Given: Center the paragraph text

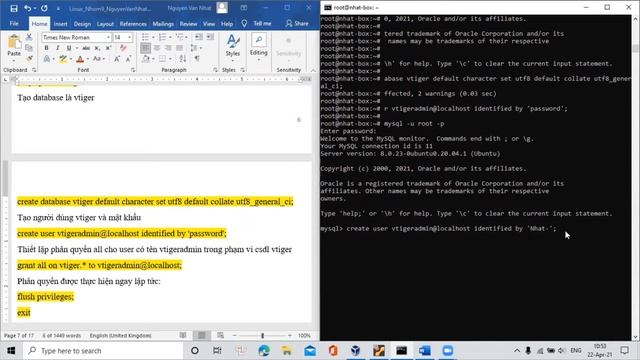Looking at the screenshot, I should point(157,48).
